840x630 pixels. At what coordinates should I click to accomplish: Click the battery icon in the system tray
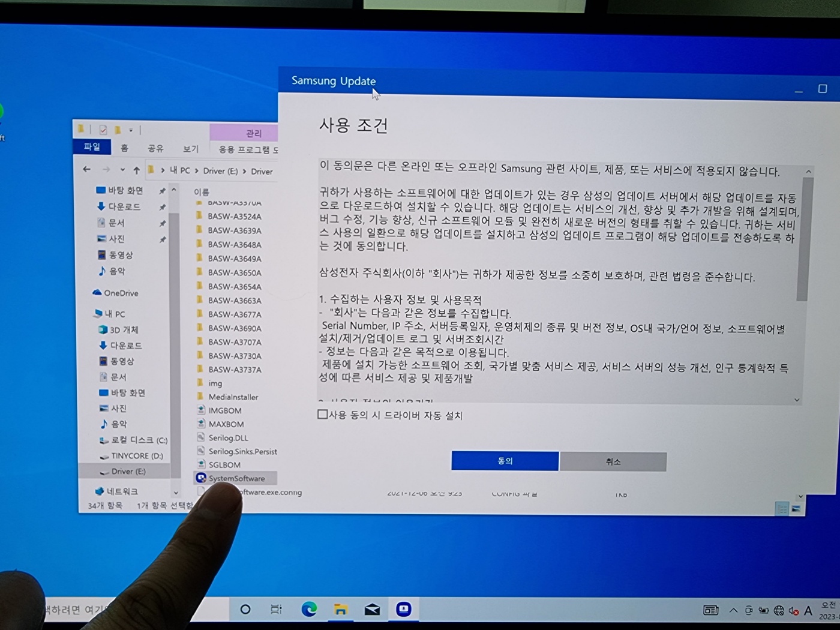click(x=764, y=611)
